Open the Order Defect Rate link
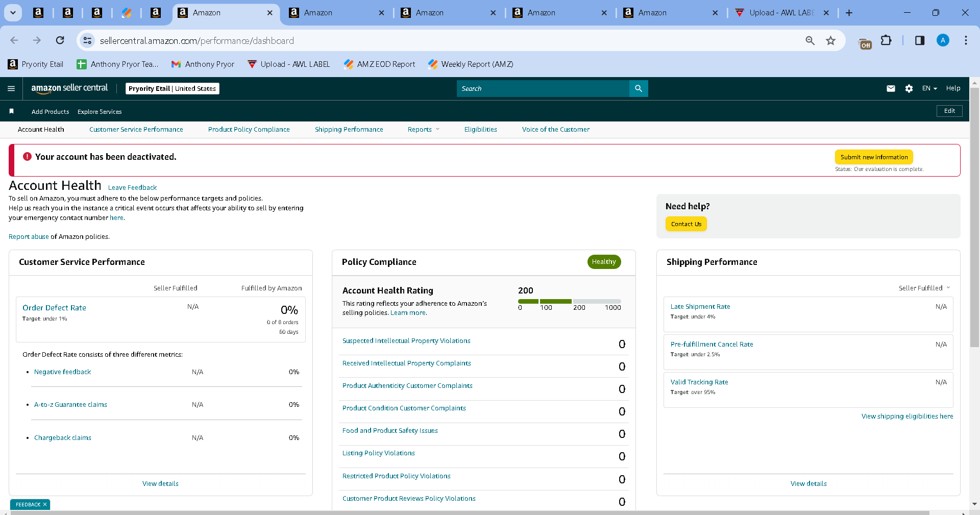Image resolution: width=980 pixels, height=515 pixels. click(54, 308)
